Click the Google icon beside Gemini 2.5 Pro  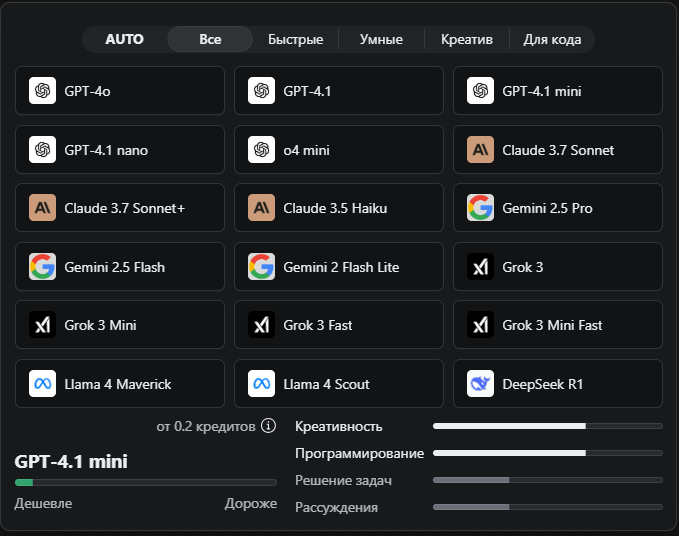(x=480, y=208)
